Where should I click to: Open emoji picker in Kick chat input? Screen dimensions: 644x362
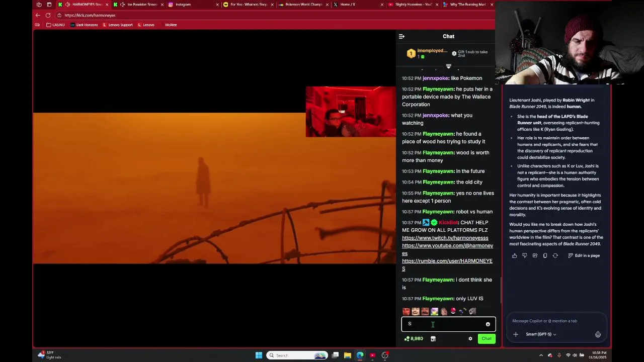click(488, 324)
